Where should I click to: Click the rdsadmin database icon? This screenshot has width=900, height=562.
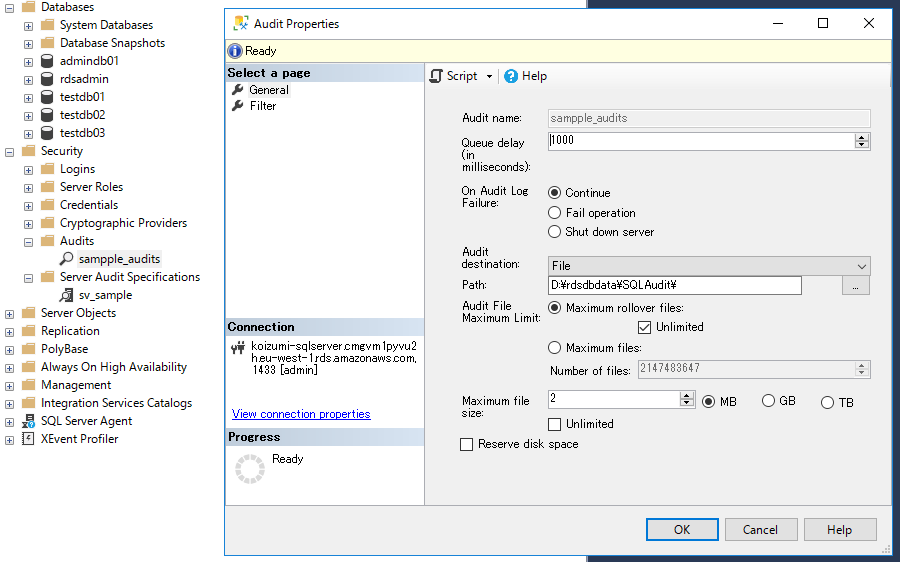click(47, 79)
